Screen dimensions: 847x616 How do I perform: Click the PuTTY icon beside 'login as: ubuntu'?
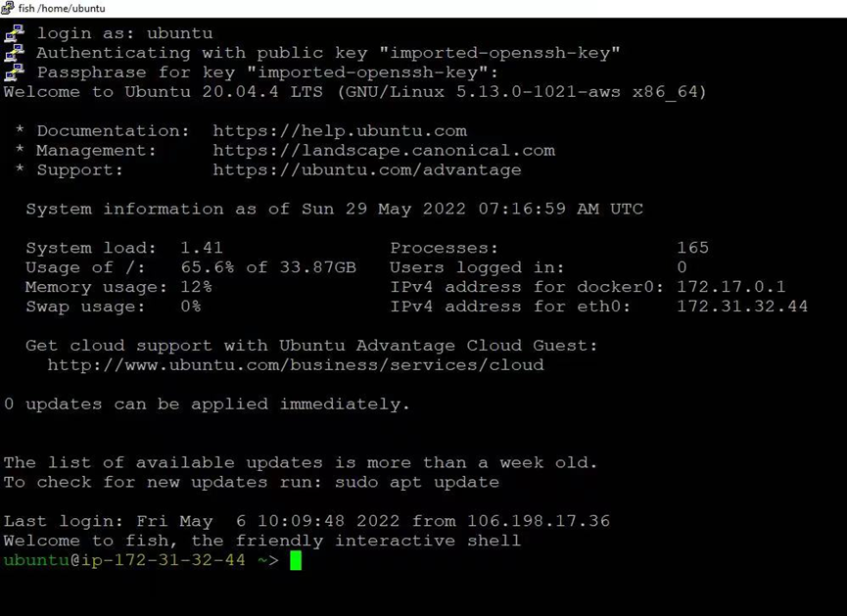pos(14,33)
